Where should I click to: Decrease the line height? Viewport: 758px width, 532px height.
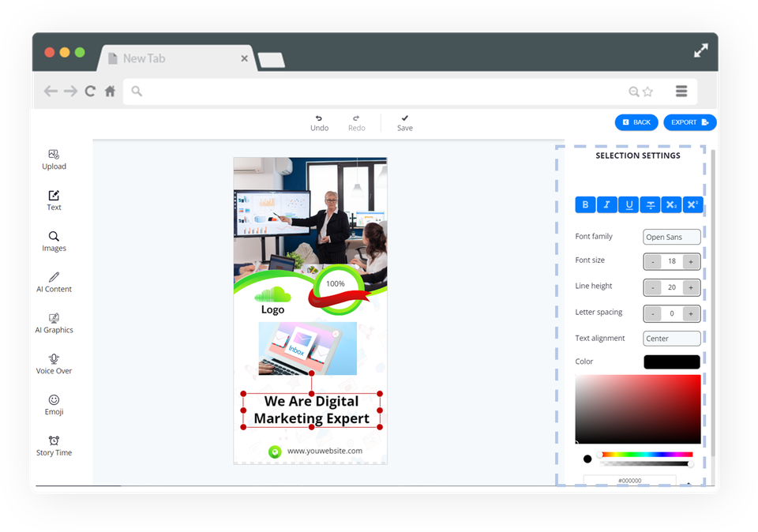coord(653,287)
